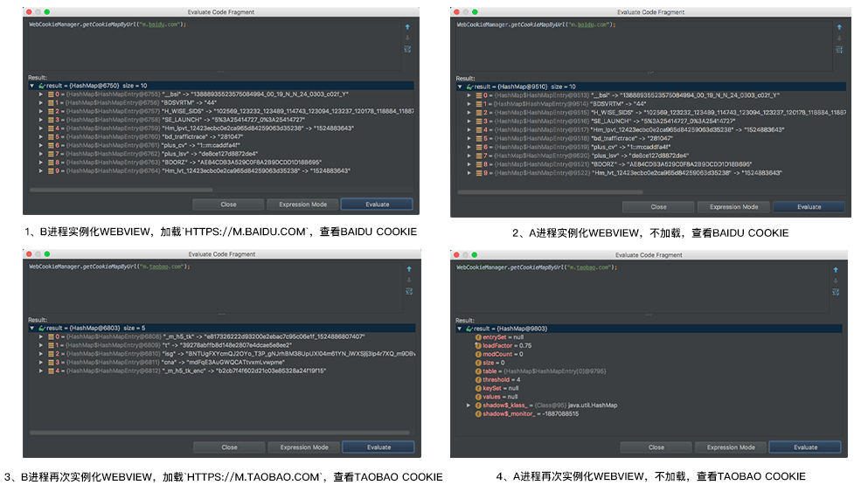
Task: Click the m.taobao.com code field above HashMap@9803
Action: point(642,288)
